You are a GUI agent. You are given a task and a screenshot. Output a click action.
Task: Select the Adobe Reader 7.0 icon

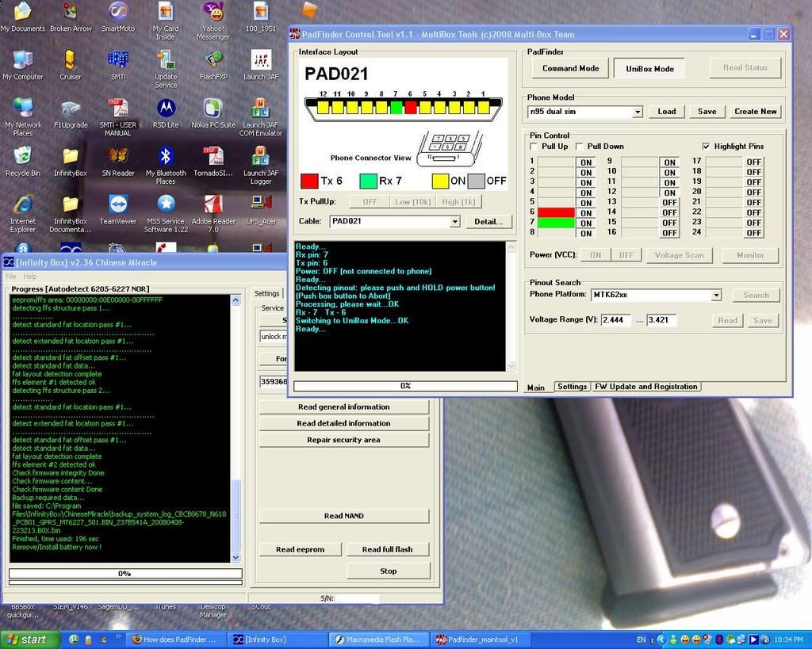pos(213,213)
